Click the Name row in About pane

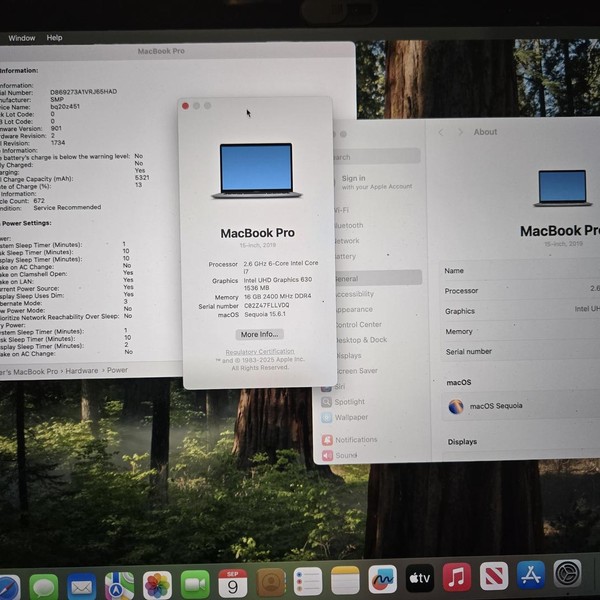[520, 270]
